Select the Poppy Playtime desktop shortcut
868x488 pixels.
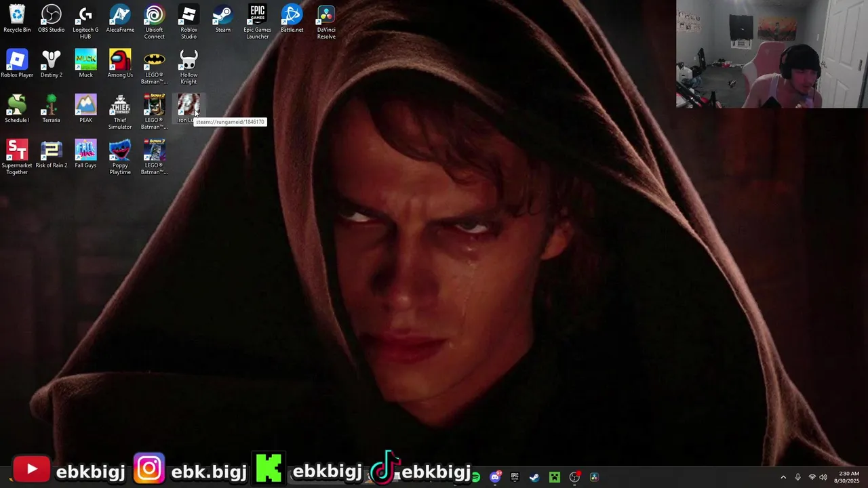tap(120, 157)
